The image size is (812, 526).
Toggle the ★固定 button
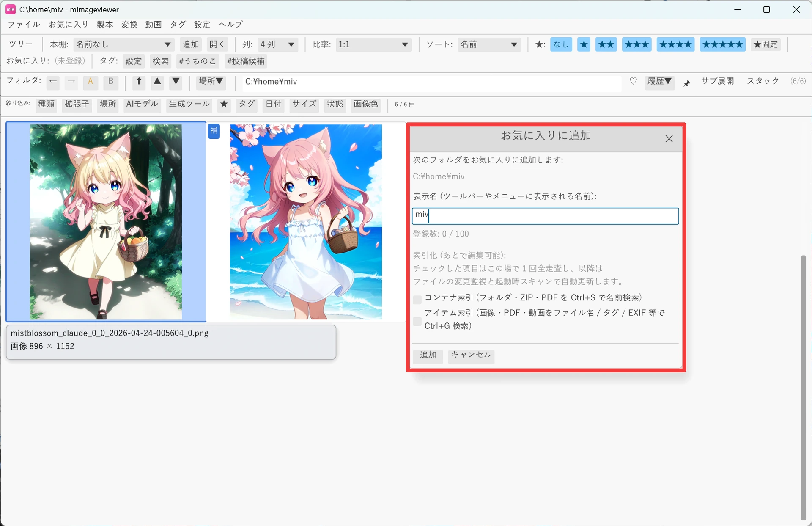click(x=766, y=44)
